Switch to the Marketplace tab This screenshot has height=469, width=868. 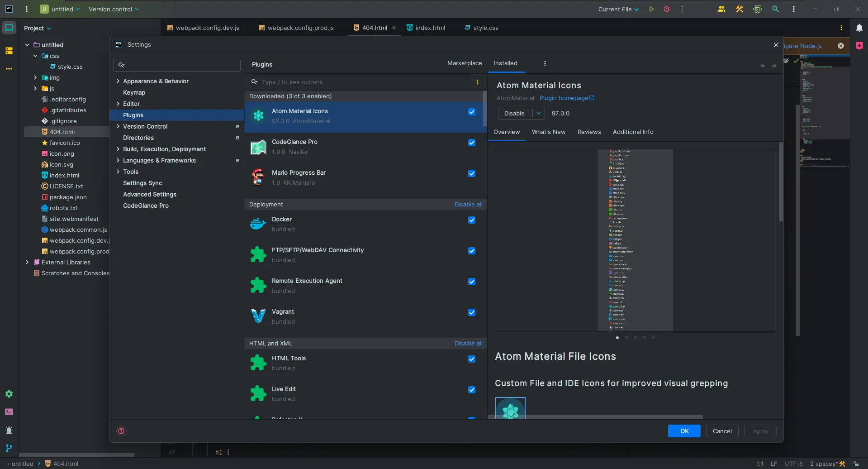[464, 63]
